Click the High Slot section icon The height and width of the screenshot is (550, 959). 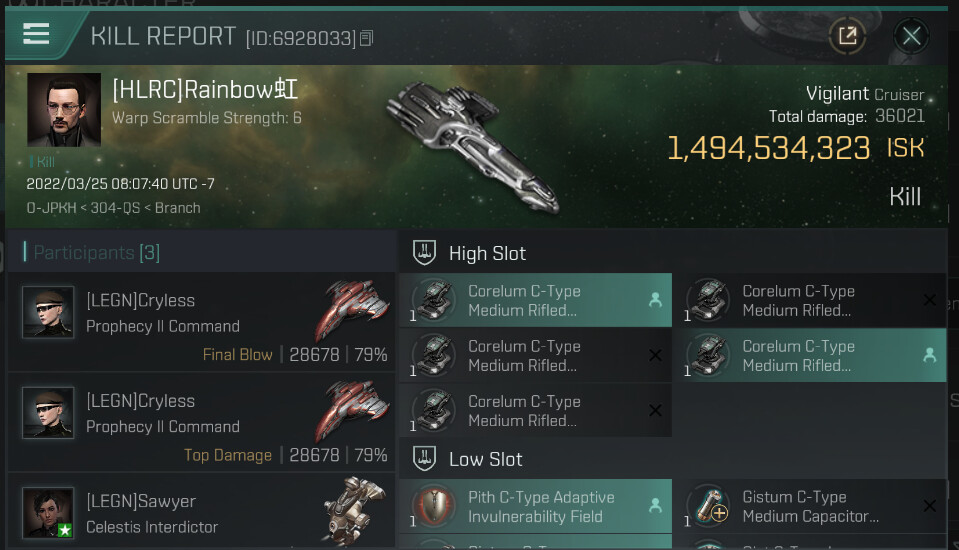(x=424, y=253)
